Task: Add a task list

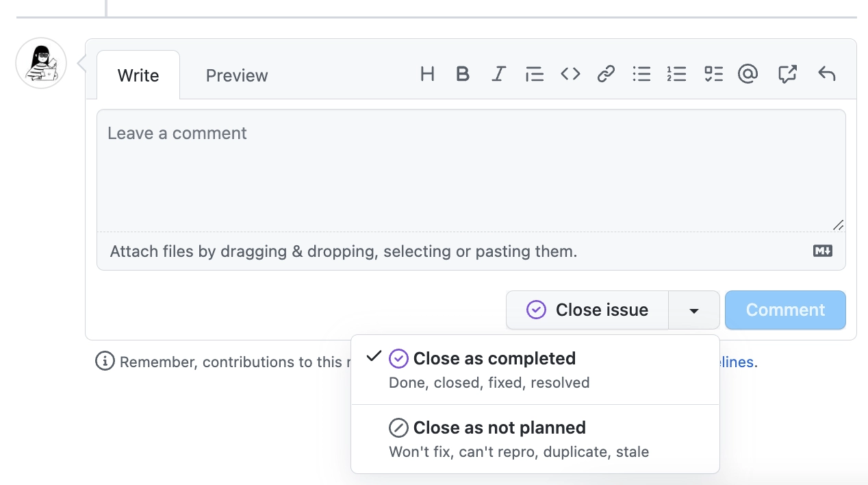Action: [713, 74]
